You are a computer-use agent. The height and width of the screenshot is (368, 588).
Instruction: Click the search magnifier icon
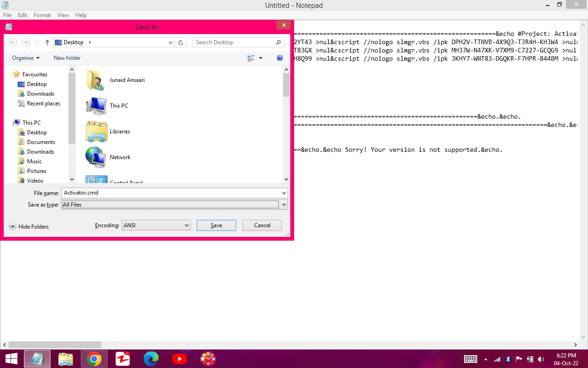(x=278, y=42)
